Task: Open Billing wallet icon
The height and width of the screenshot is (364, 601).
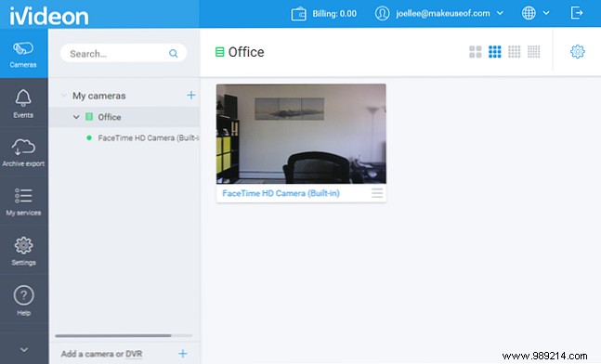Action: point(298,14)
